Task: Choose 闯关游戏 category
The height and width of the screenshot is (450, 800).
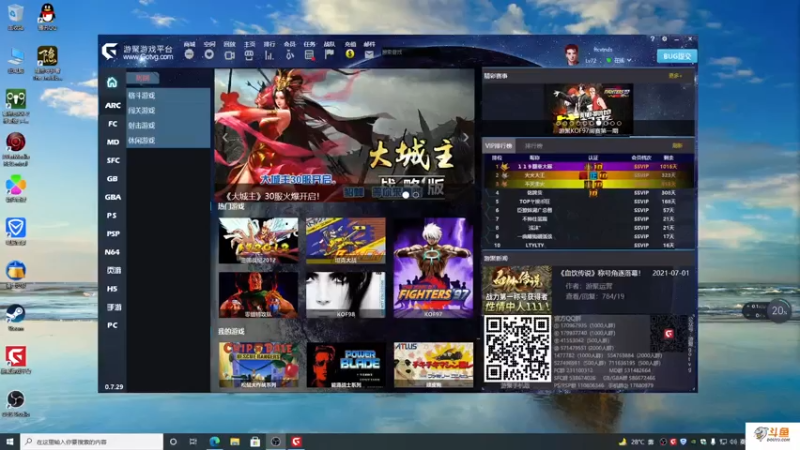Action: pyautogui.click(x=168, y=110)
